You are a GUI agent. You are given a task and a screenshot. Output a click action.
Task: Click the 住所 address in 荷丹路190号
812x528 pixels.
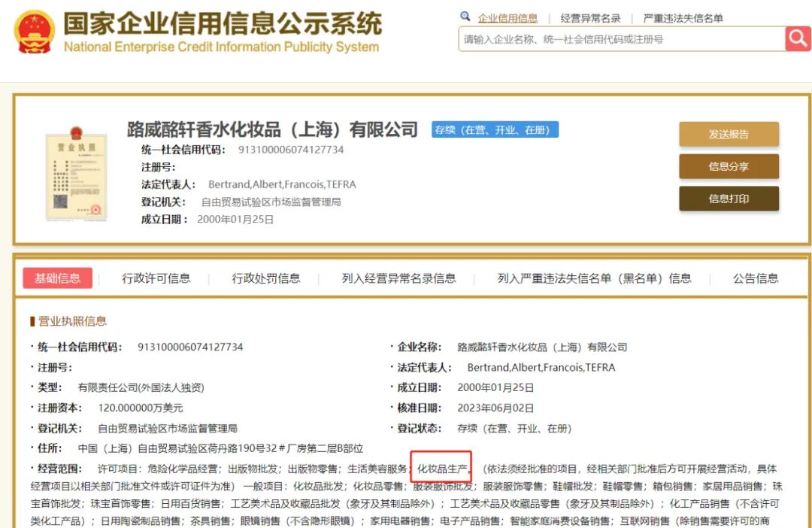coord(220,448)
